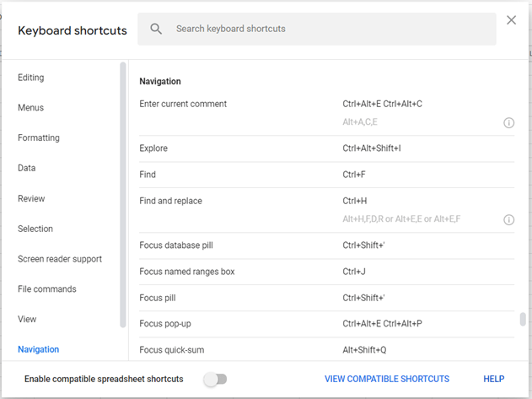Open the Editing shortcuts category
Image resolution: width=532 pixels, height=399 pixels.
click(x=31, y=78)
